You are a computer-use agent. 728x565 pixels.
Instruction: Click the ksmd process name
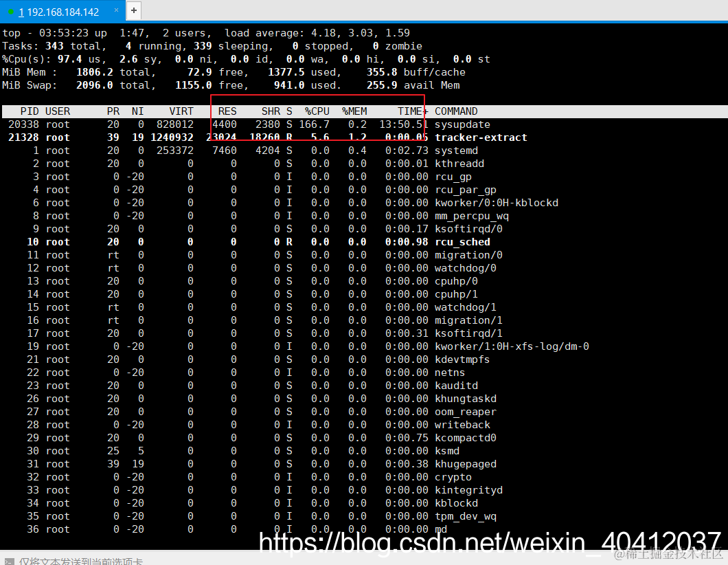point(446,450)
